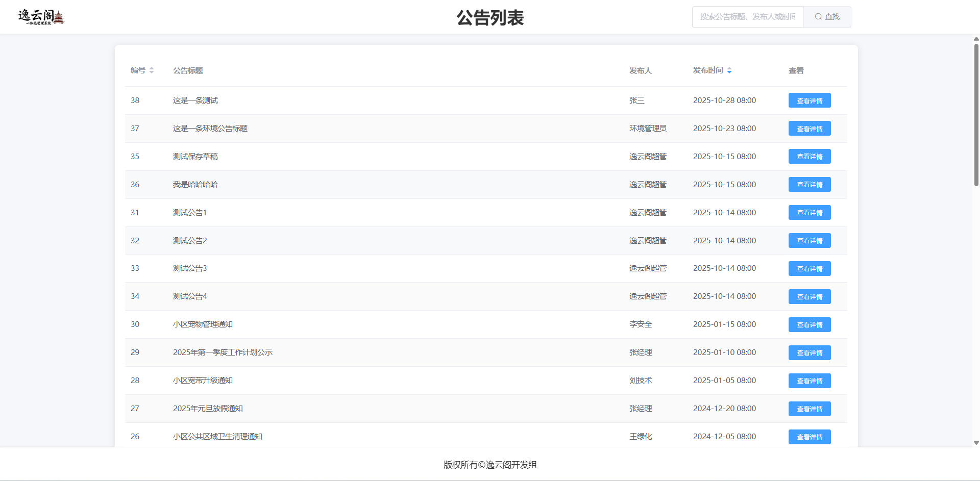The width and height of the screenshot is (980, 481).
Task: View details for 小区宽带升级通知
Action: (809, 381)
